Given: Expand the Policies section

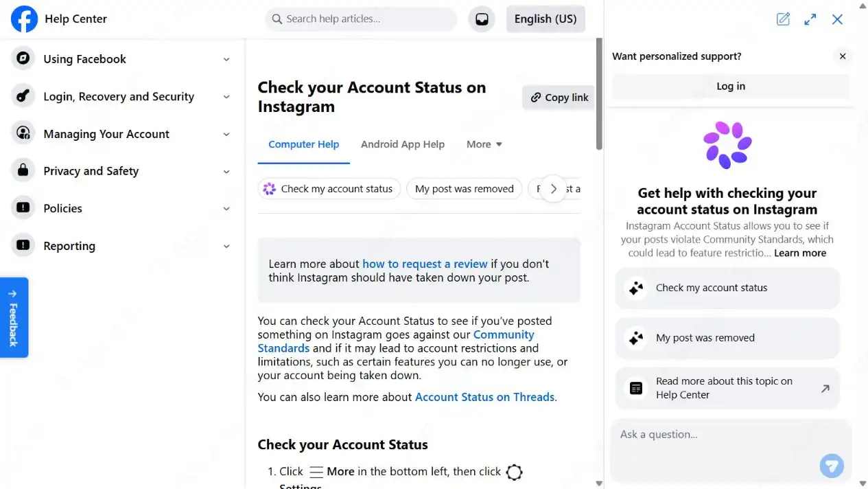Looking at the screenshot, I should coord(226,208).
